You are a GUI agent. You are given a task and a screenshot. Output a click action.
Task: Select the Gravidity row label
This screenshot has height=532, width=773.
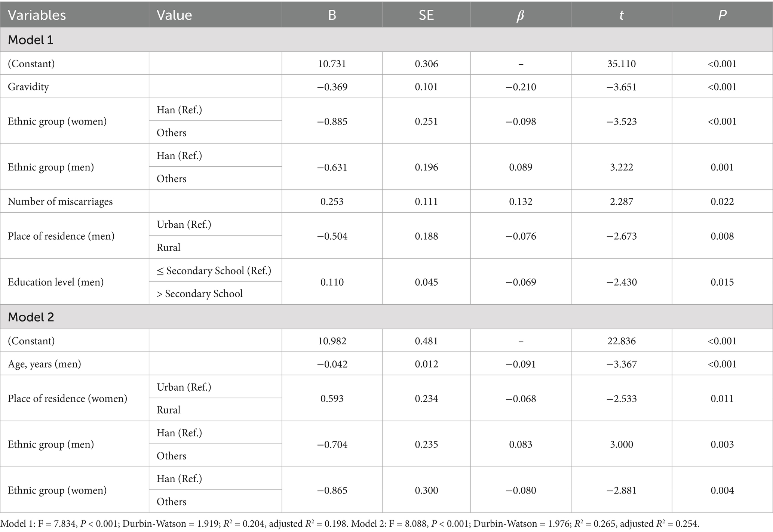[28, 87]
